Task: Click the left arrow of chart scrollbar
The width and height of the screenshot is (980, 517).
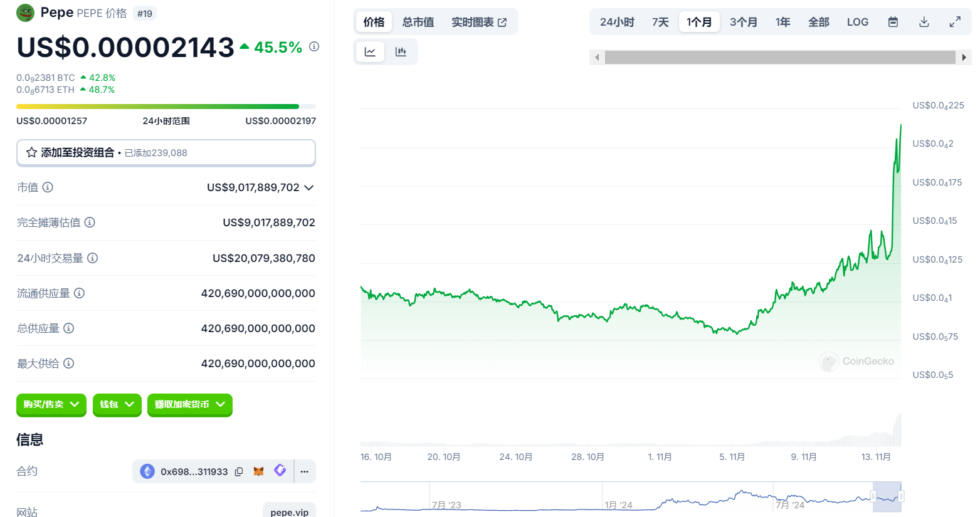Action: [x=597, y=58]
